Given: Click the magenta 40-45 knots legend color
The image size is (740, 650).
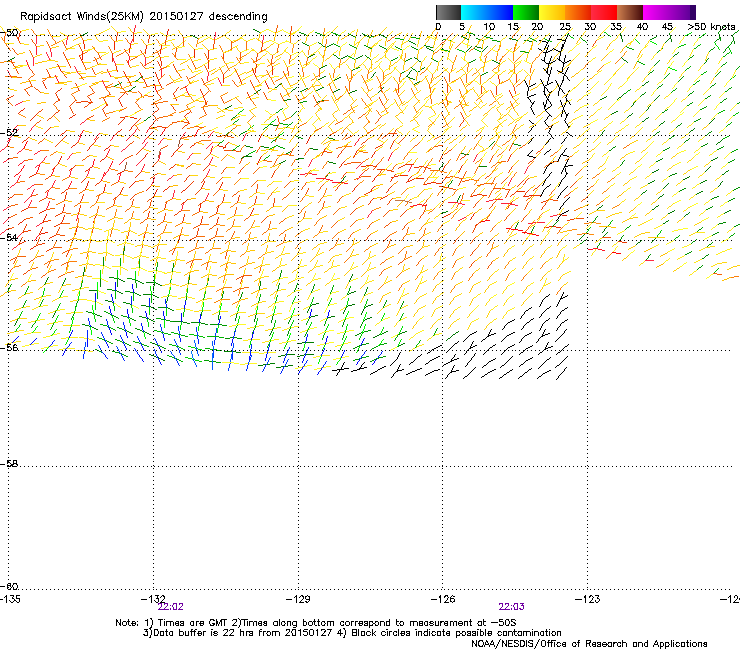Looking at the screenshot, I should coord(656,12).
